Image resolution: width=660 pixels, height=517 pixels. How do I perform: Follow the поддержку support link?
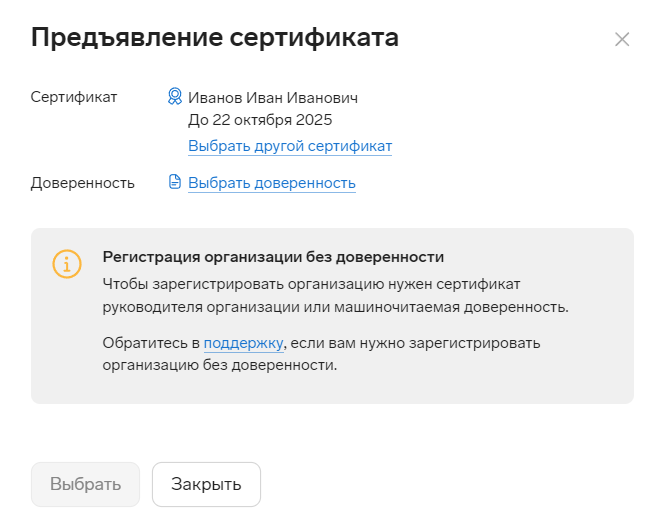[x=243, y=343]
